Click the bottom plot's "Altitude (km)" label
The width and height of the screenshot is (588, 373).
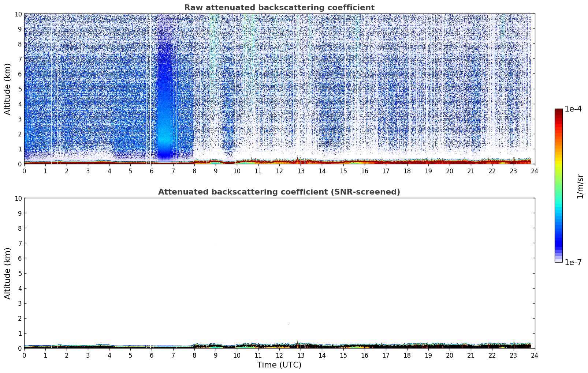[x=8, y=273]
